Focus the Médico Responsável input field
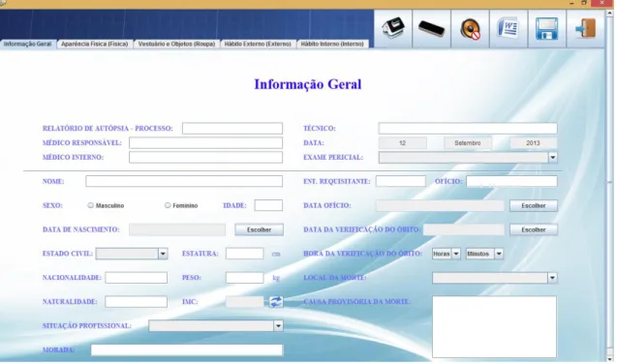617x364 pixels. click(x=205, y=142)
